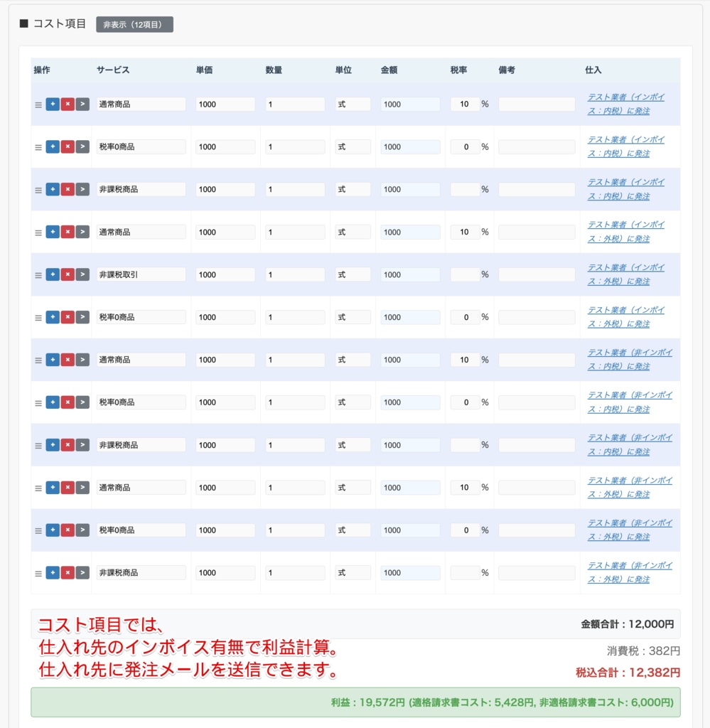Click the arrow (>) icon on the 非課税商品 row
This screenshot has height=728, width=710.
coord(81,189)
